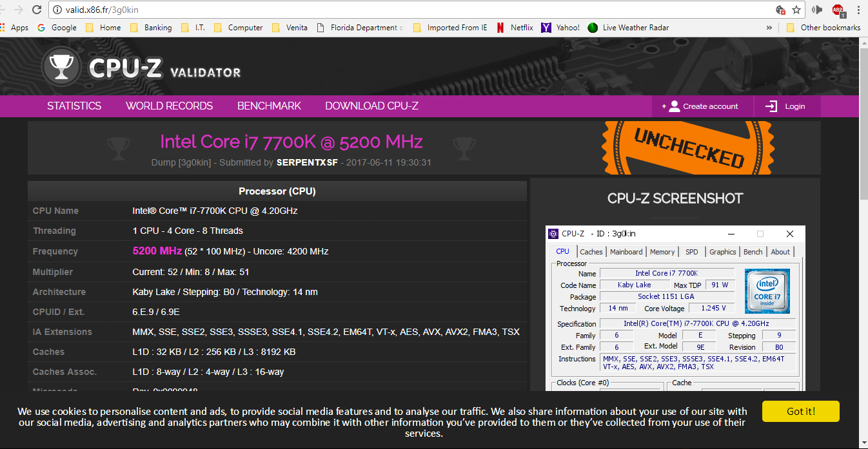Reload the page with the refresh icon
Viewport: 868px width, 449px height.
tap(37, 10)
